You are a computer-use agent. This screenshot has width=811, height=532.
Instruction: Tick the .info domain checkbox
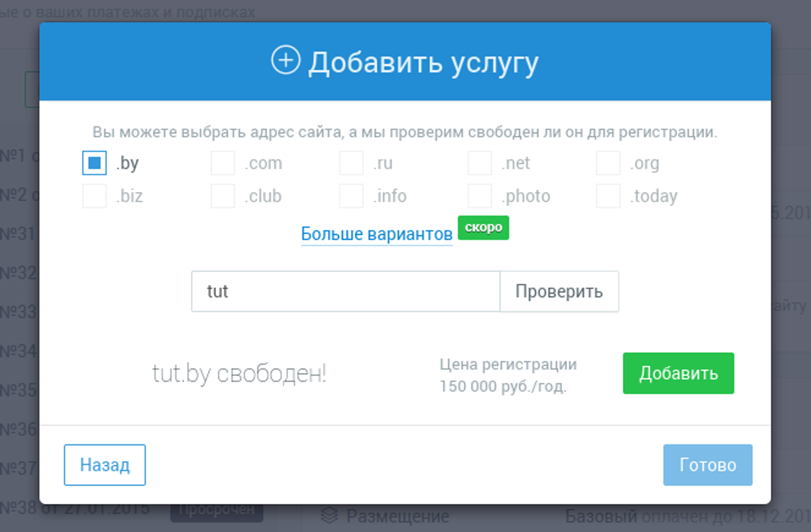click(351, 196)
